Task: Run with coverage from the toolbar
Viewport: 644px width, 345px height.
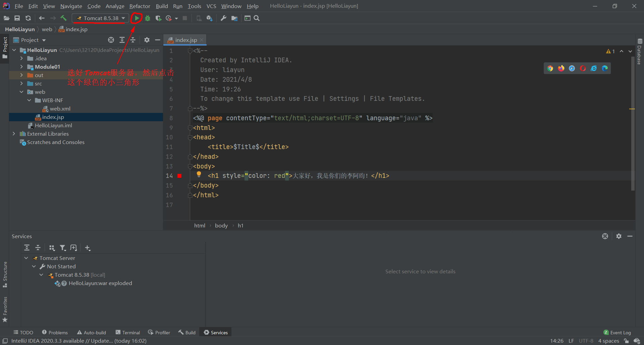Action: 158,18
